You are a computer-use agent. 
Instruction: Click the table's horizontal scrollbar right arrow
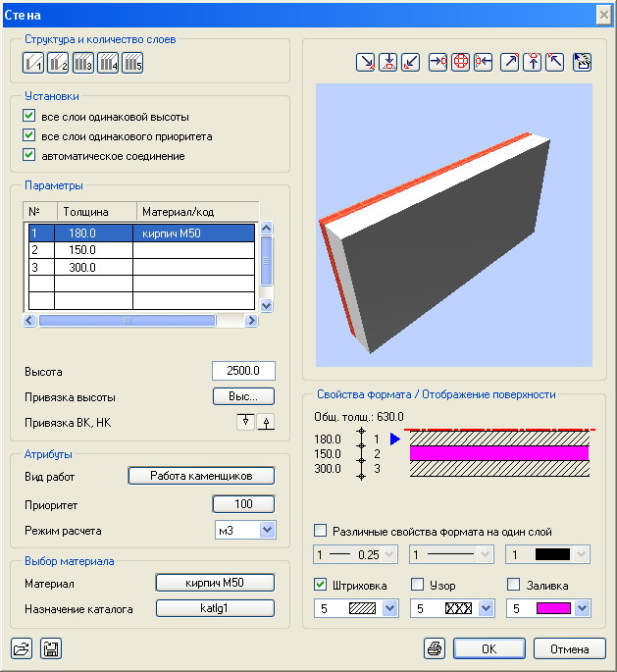[251, 320]
